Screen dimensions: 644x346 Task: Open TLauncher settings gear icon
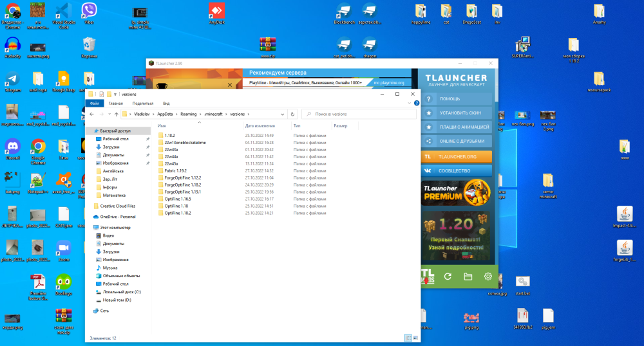tap(488, 277)
